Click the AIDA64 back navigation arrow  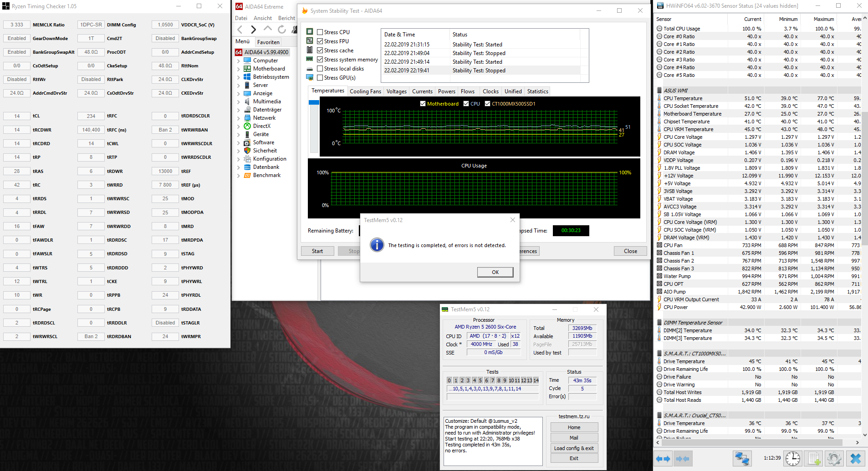pyautogui.click(x=240, y=30)
